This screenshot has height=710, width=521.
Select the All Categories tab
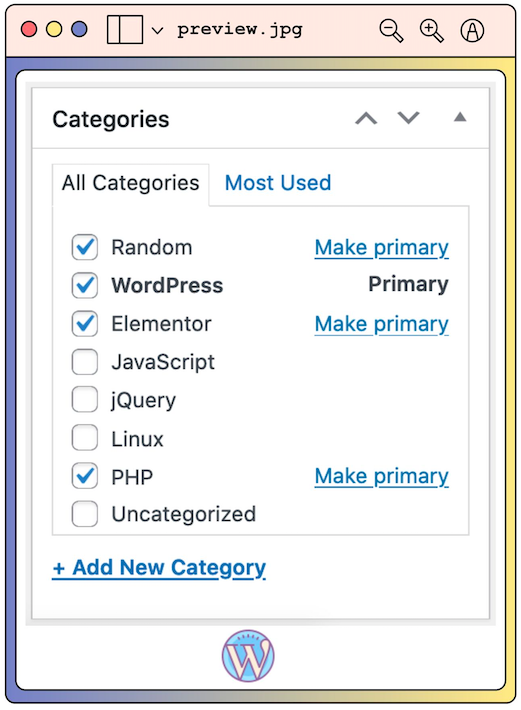coord(130,183)
